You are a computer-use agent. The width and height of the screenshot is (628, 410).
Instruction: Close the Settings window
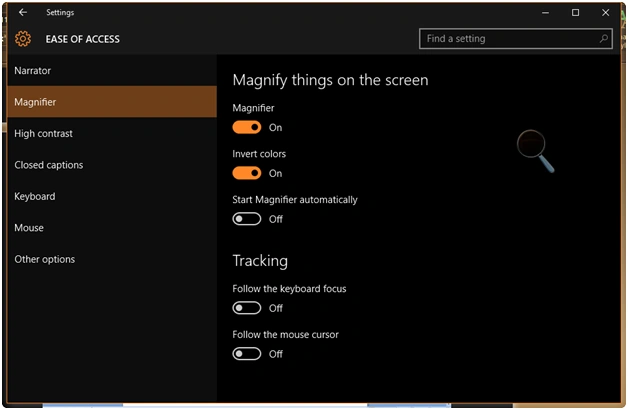click(x=605, y=12)
